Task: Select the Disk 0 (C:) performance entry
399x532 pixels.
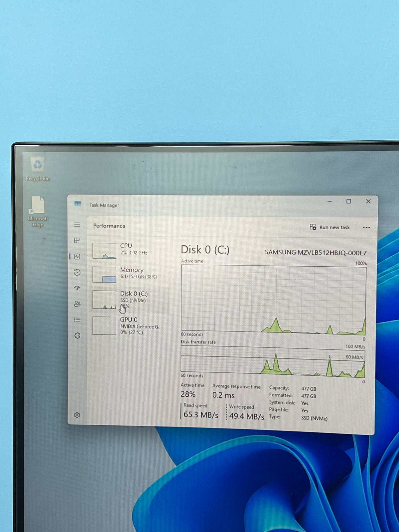Action: [x=130, y=300]
